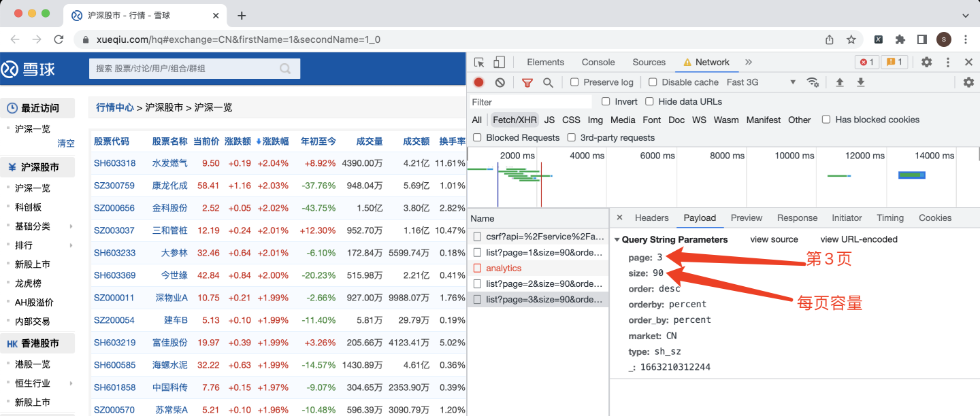
Task: Open DevTools settings gear icon
Action: pos(926,62)
